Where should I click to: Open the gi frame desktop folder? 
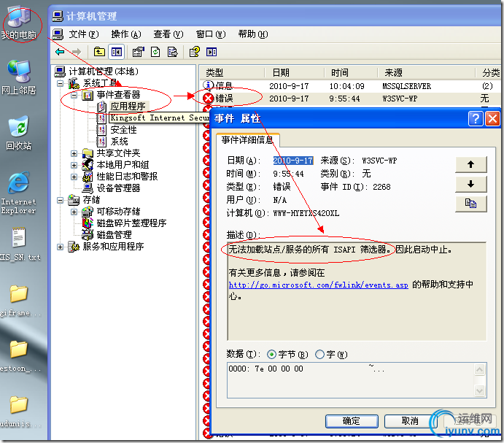pyautogui.click(x=19, y=301)
